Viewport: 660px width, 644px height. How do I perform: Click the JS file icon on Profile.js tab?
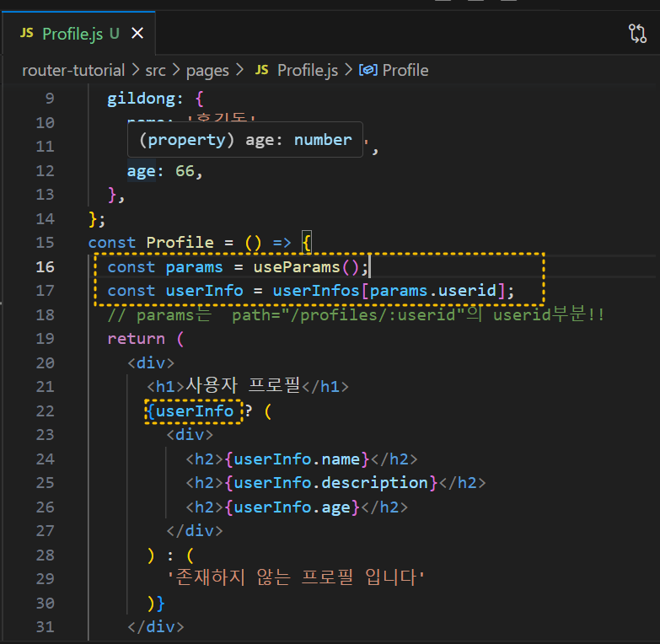[26, 33]
